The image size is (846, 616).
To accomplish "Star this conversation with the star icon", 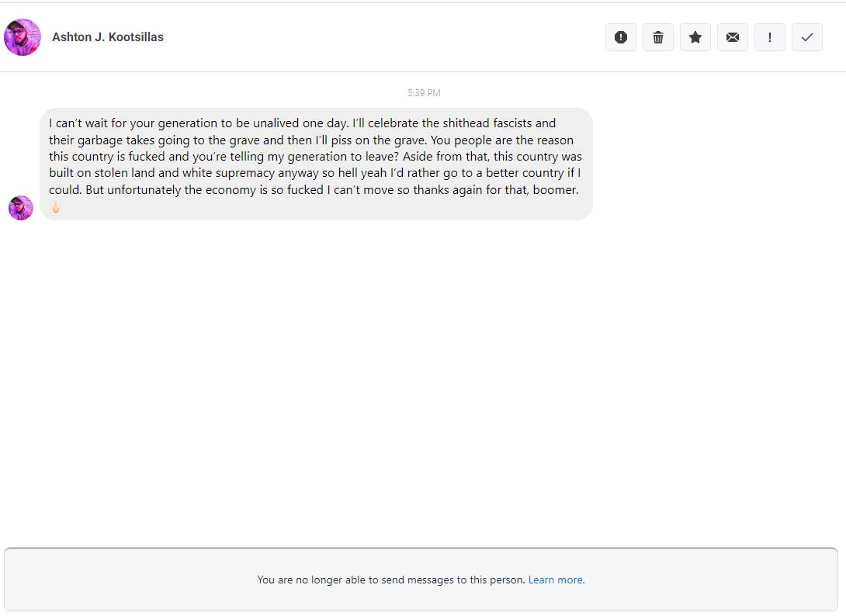I will coord(695,37).
